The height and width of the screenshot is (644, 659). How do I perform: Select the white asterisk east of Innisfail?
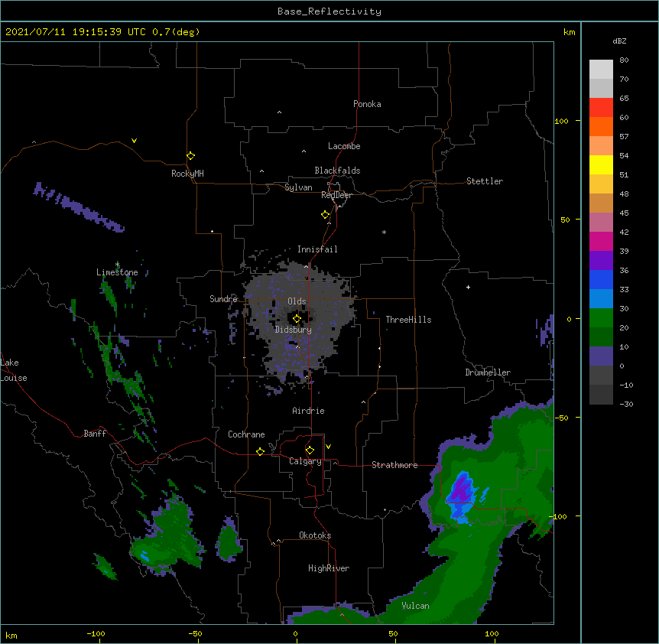pyautogui.click(x=384, y=232)
